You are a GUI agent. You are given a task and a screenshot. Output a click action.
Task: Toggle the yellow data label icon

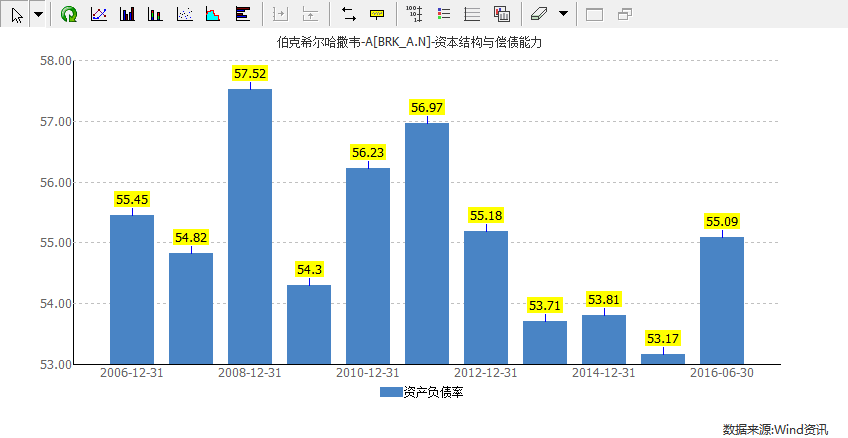click(377, 15)
